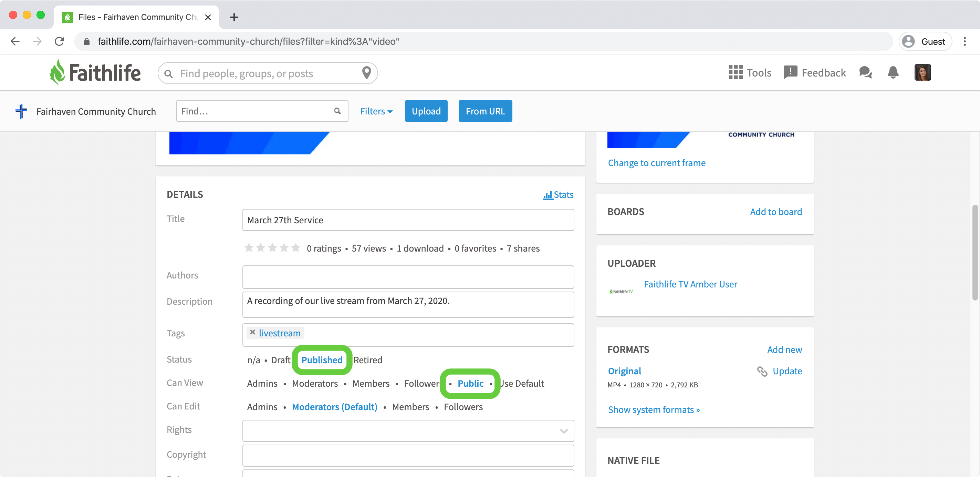The height and width of the screenshot is (477, 980).
Task: Rate with the fifth star
Action: point(295,248)
